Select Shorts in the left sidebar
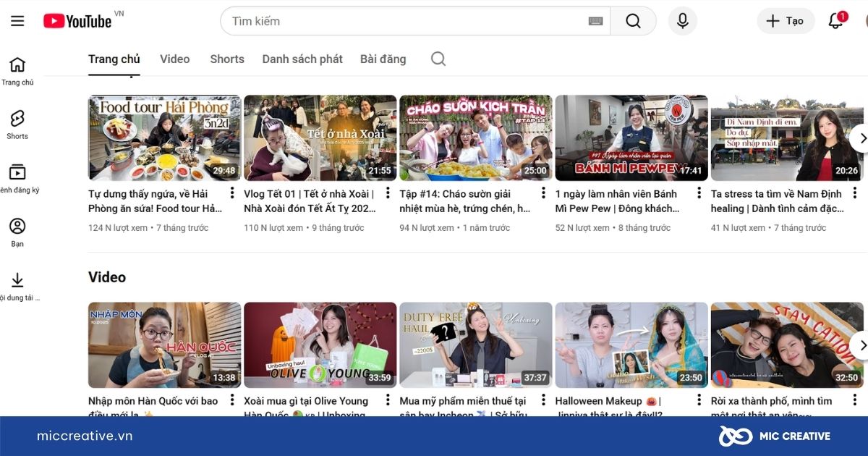This screenshot has height=456, width=868. tap(17, 119)
